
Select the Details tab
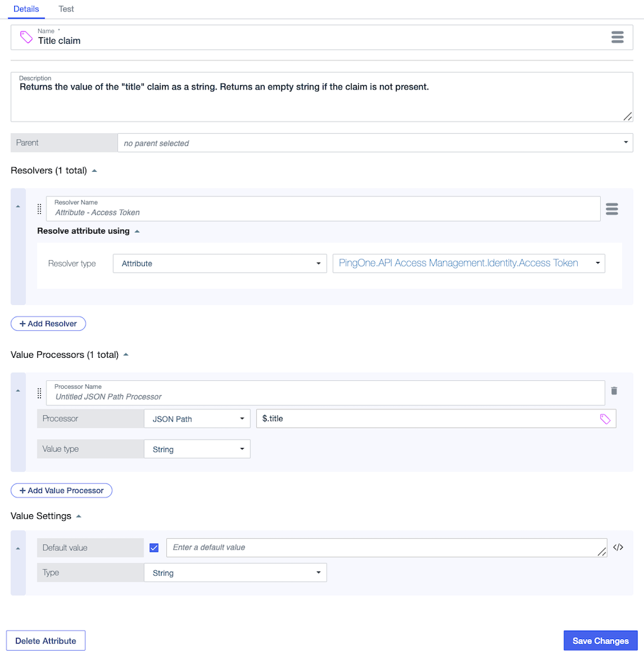[x=26, y=9]
